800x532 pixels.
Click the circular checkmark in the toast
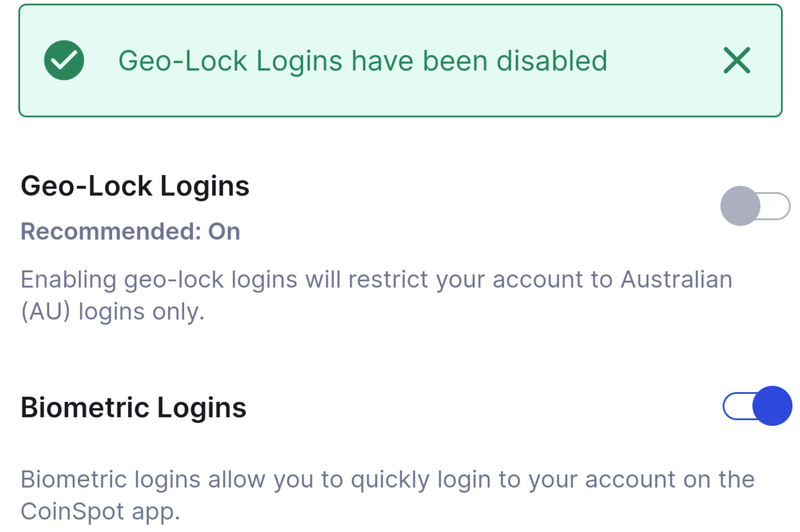[x=64, y=60]
